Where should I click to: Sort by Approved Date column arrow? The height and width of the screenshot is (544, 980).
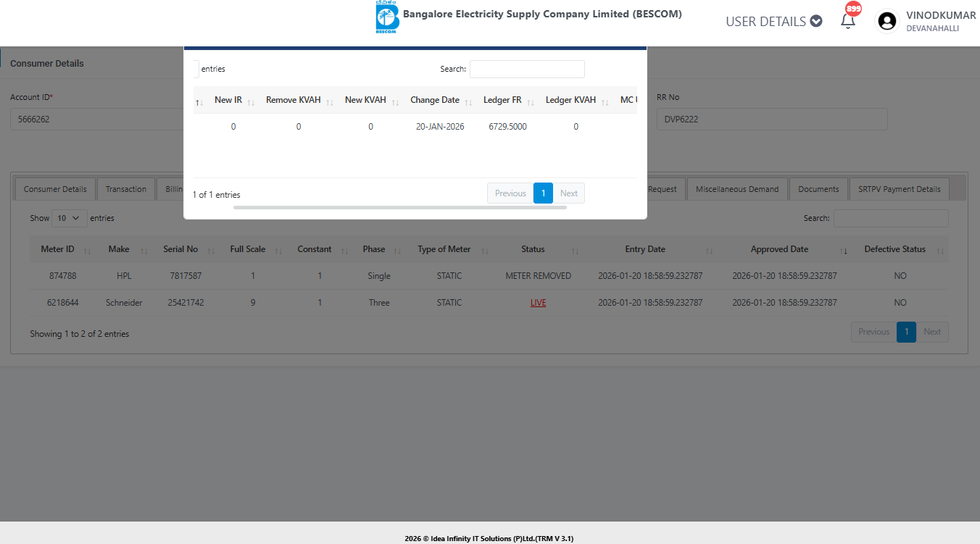pos(844,251)
